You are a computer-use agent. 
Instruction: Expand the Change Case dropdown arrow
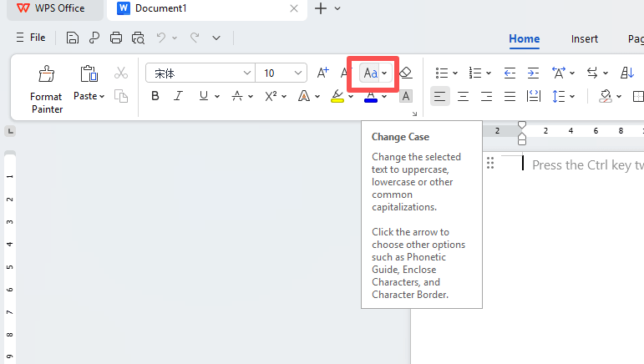[x=384, y=73]
